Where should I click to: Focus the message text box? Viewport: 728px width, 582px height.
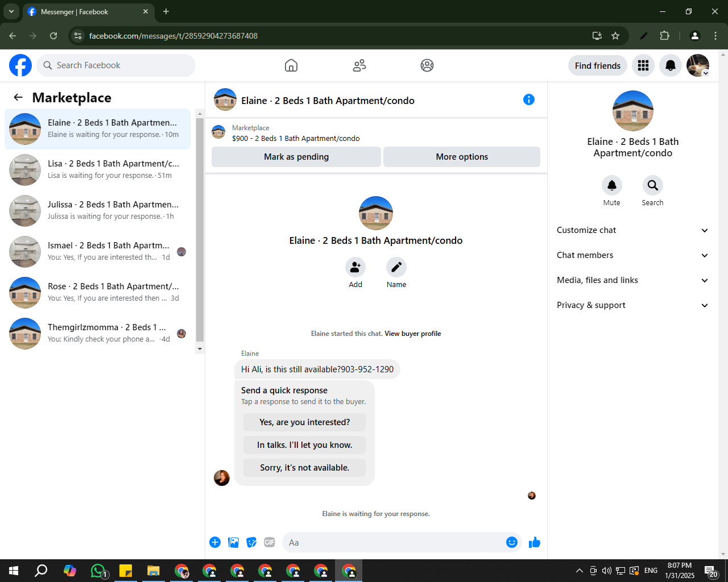(x=397, y=542)
